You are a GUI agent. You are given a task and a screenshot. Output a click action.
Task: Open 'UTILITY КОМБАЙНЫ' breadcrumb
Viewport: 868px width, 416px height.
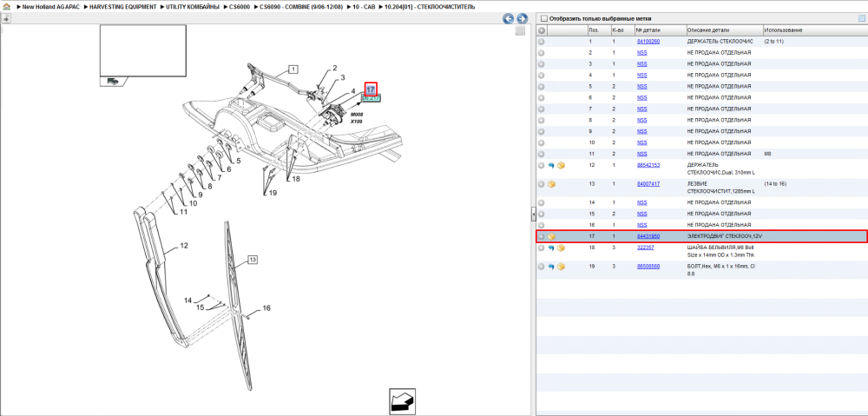(193, 7)
